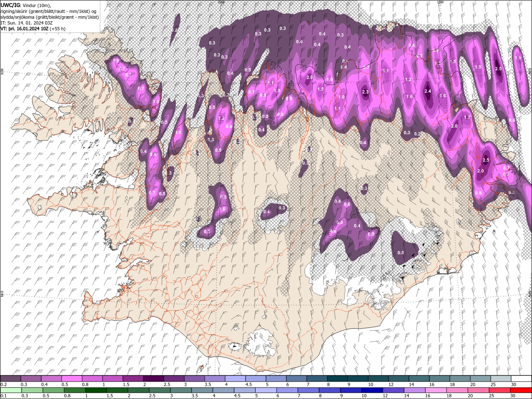Viewport: 532px width, 399px height.
Task: Click the "20" label on the lower scale
Action: pyautogui.click(x=470, y=396)
